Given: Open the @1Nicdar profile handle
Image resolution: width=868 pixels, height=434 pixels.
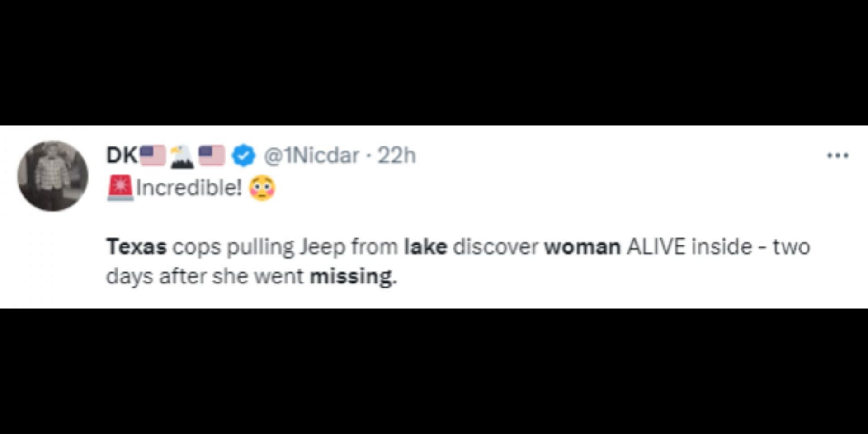Looking at the screenshot, I should [x=311, y=156].
